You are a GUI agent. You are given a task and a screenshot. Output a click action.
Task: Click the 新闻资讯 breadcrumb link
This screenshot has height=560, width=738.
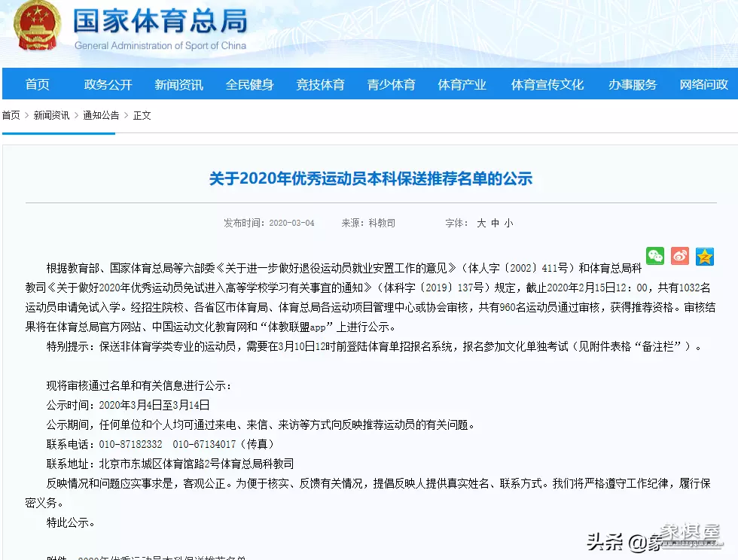tap(51, 115)
